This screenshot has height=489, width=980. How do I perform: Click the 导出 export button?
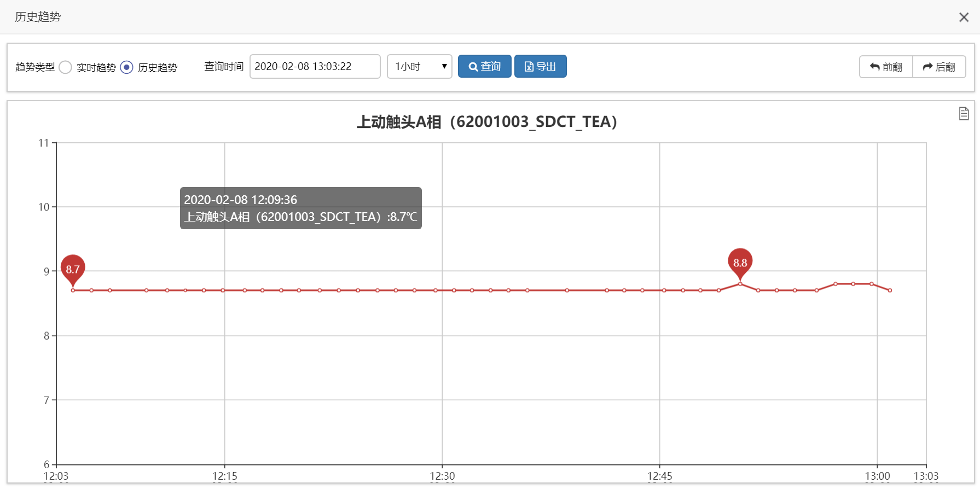pyautogui.click(x=540, y=66)
